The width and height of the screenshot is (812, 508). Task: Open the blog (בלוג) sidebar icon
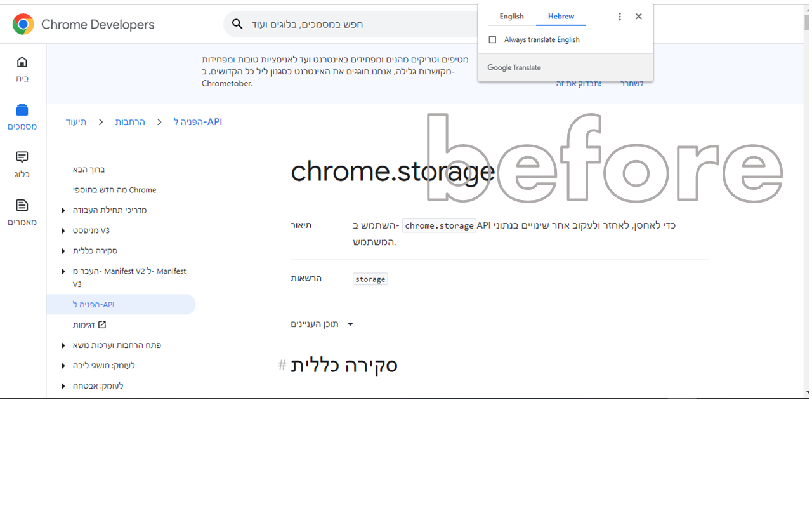pyautogui.click(x=22, y=157)
